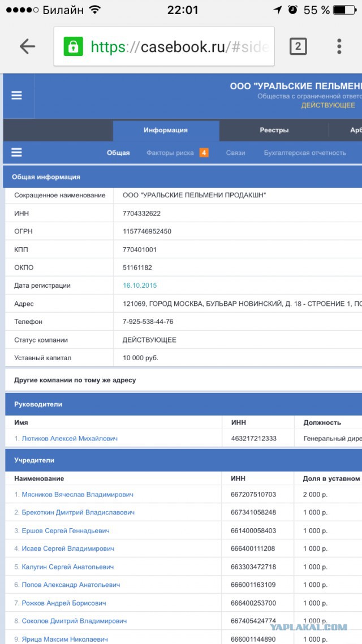Open the browser three-dot menu
This screenshot has height=644, width=362.
pos(339,46)
